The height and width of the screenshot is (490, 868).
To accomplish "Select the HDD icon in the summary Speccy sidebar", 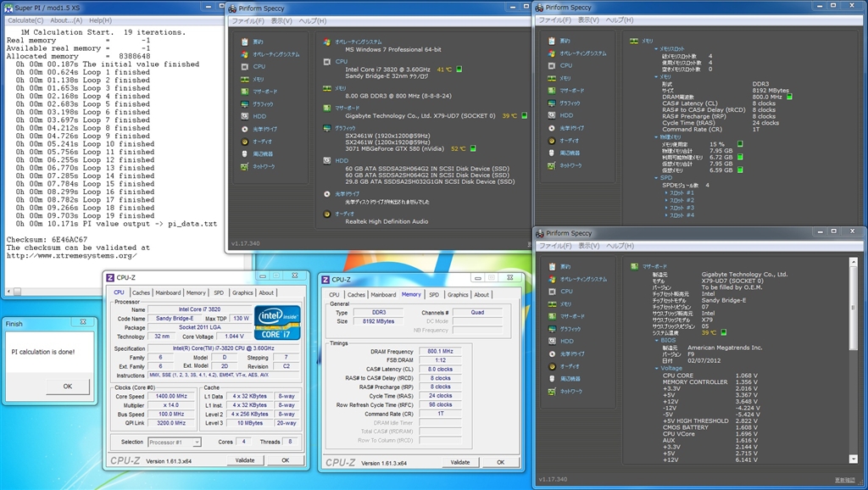I will pos(246,116).
